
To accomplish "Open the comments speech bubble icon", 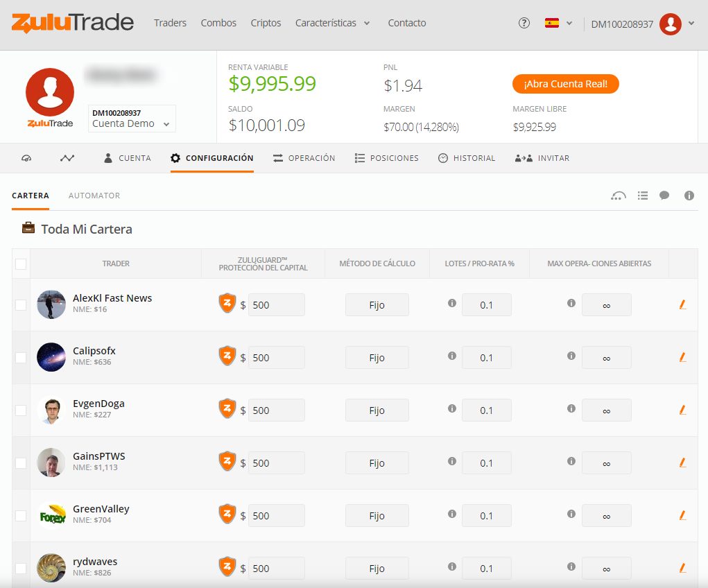I will point(664,196).
